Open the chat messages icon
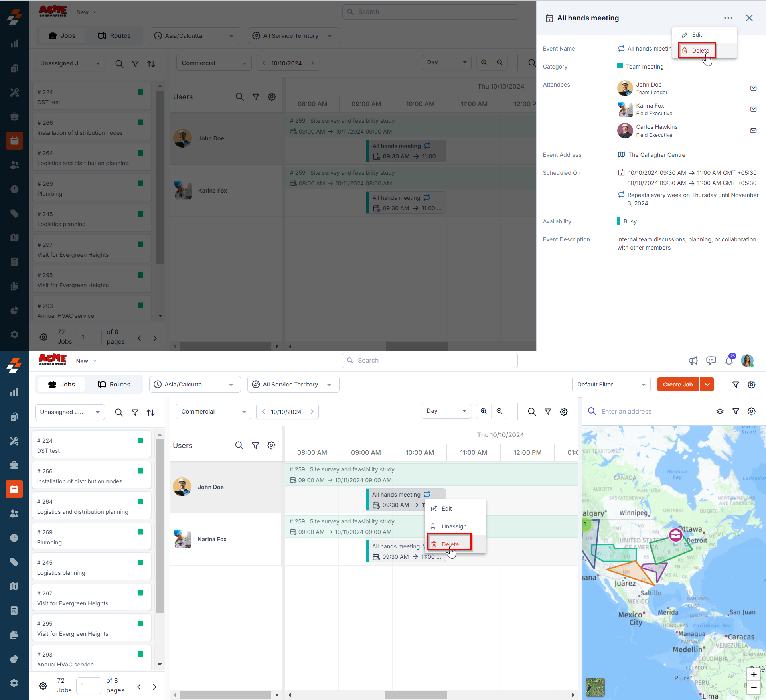The image size is (766, 700). (x=711, y=361)
